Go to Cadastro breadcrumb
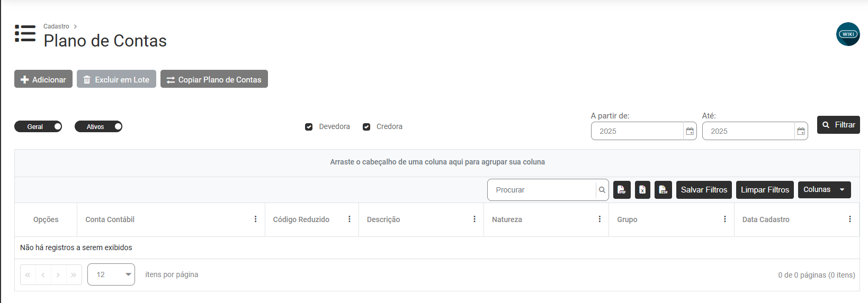This screenshot has width=868, height=303. tap(56, 26)
